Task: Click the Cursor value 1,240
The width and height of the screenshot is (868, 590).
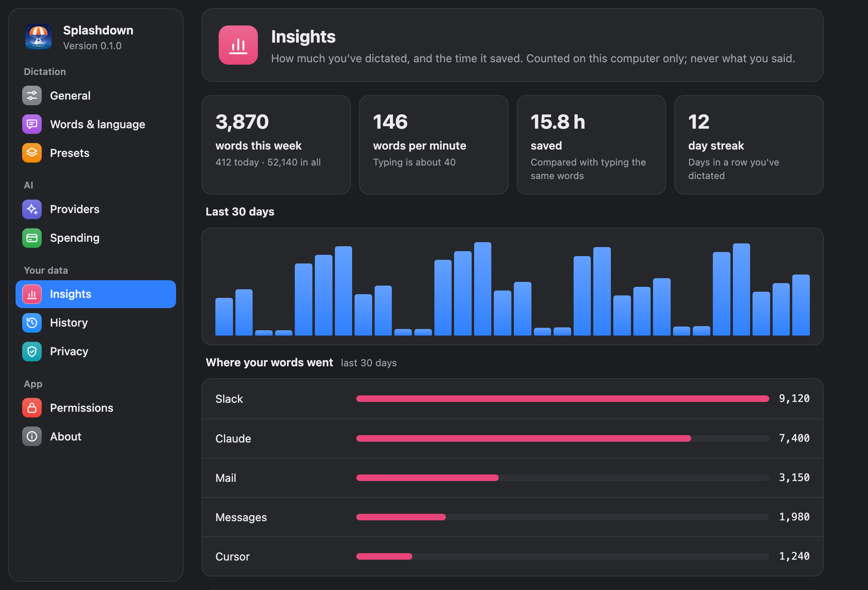Action: (794, 556)
